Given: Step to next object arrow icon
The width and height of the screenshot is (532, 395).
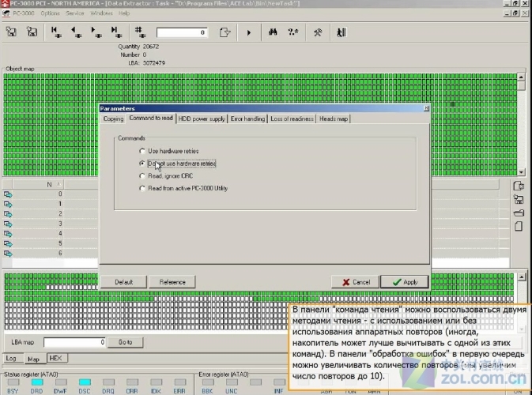Looking at the screenshot, I should coord(96,32).
